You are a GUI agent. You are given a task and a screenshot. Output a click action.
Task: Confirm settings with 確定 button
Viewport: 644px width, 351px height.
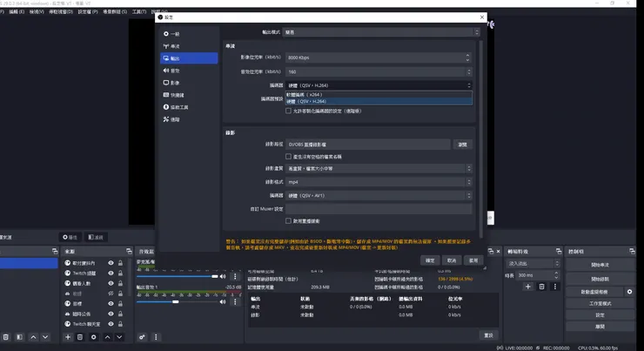[x=430, y=260]
